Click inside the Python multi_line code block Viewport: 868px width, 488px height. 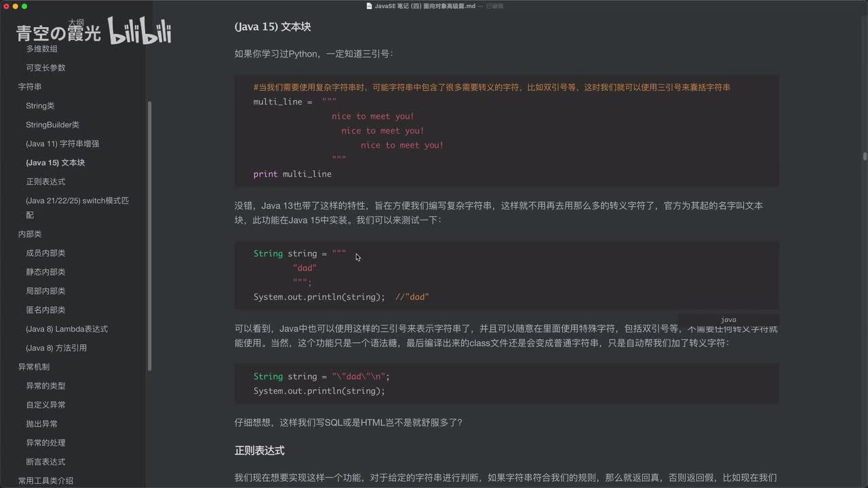click(x=507, y=131)
